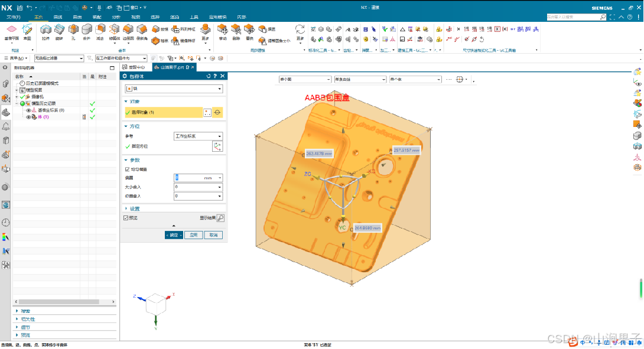
Task: Toggle the 均匀偏置 checkbox
Action: pyautogui.click(x=127, y=169)
